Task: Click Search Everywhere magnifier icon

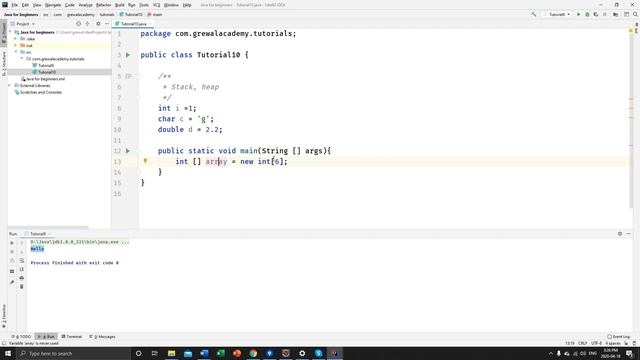Action: pos(635,14)
